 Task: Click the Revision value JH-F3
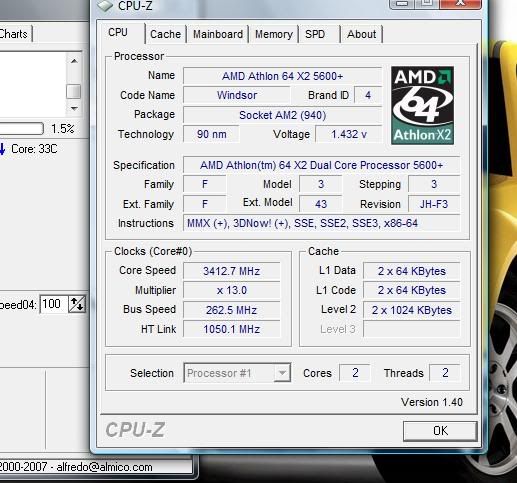[x=434, y=204]
